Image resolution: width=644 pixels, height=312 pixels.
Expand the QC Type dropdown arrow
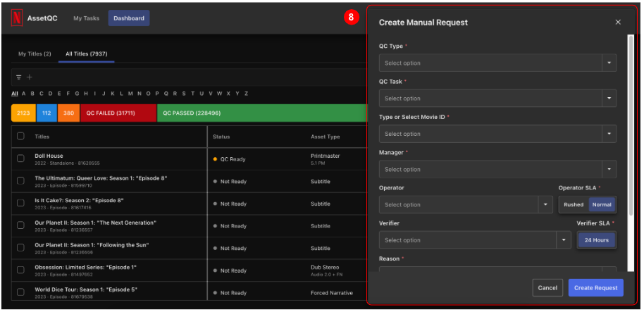pos(609,63)
